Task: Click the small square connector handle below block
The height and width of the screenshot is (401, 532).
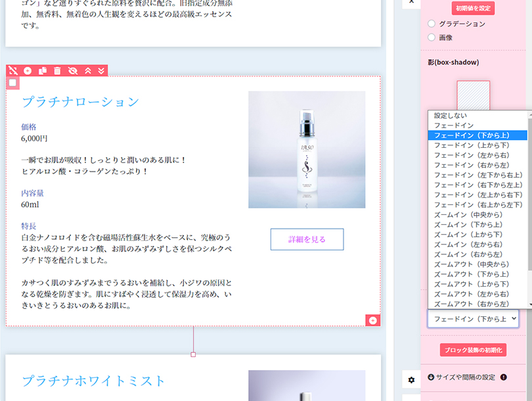Action: [193, 354]
